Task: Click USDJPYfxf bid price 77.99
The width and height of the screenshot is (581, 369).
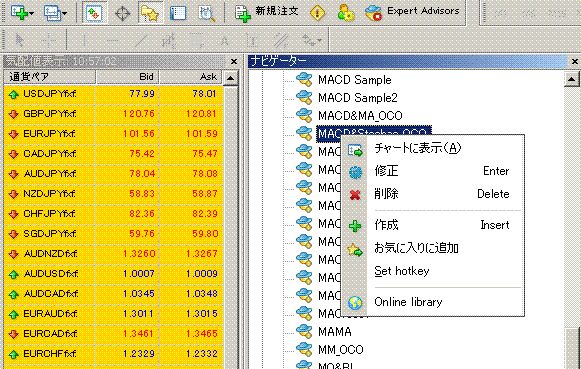Action: click(x=142, y=94)
